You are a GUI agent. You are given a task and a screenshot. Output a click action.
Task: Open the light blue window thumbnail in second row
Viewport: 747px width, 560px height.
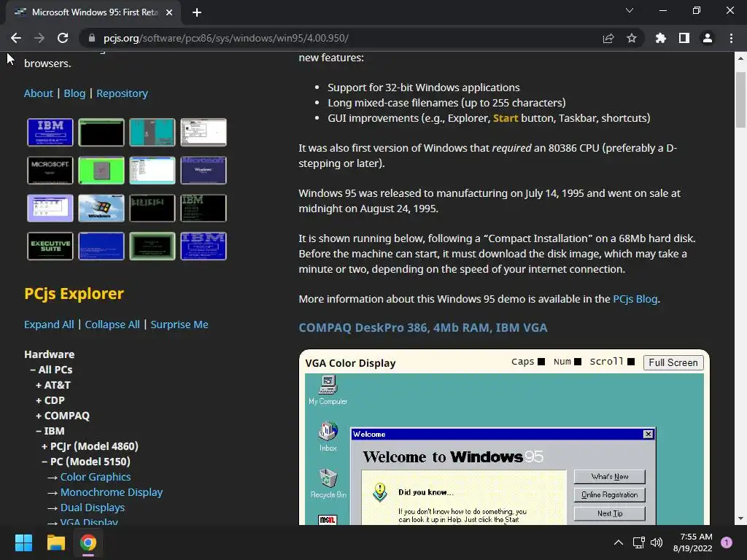pyautogui.click(x=152, y=170)
